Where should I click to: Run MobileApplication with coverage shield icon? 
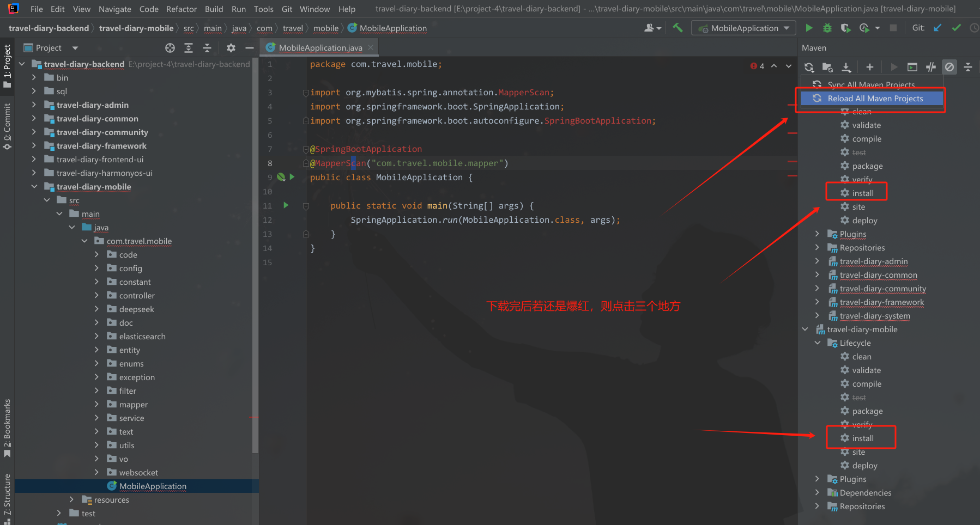tap(845, 28)
